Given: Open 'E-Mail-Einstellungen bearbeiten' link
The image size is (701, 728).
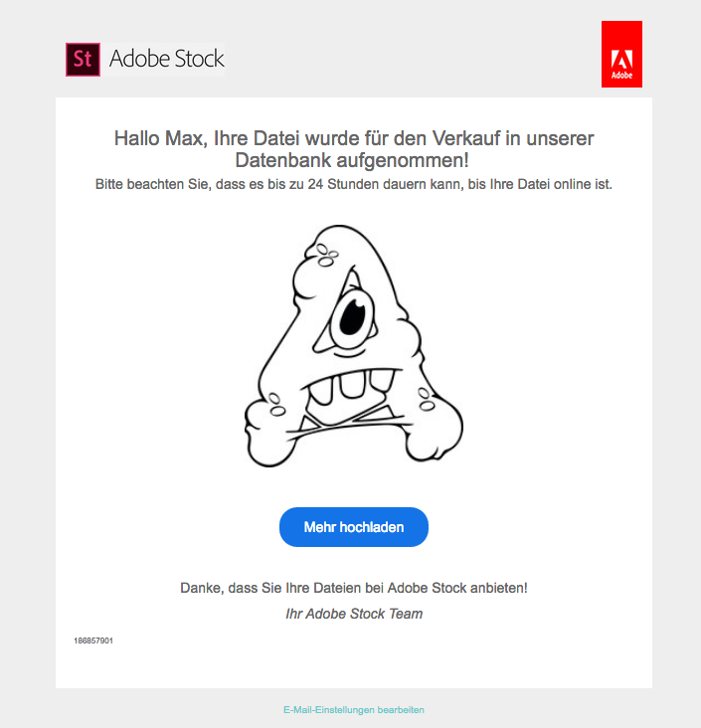Looking at the screenshot, I should point(354,710).
